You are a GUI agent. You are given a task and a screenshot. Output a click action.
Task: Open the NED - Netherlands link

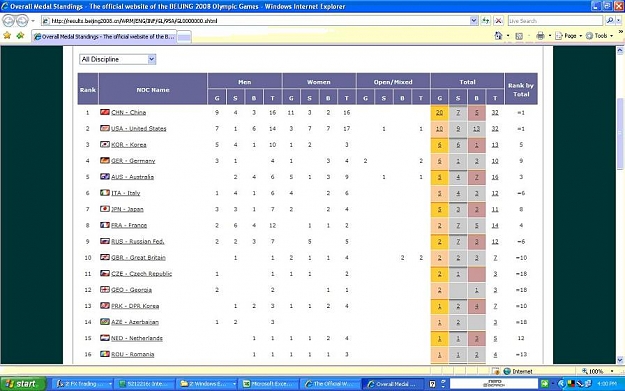coord(137,338)
